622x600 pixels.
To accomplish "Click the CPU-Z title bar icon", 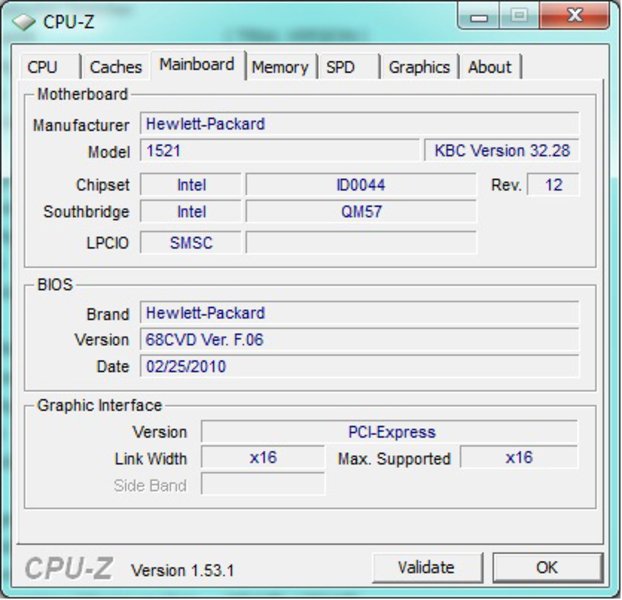I will pyautogui.click(x=23, y=22).
